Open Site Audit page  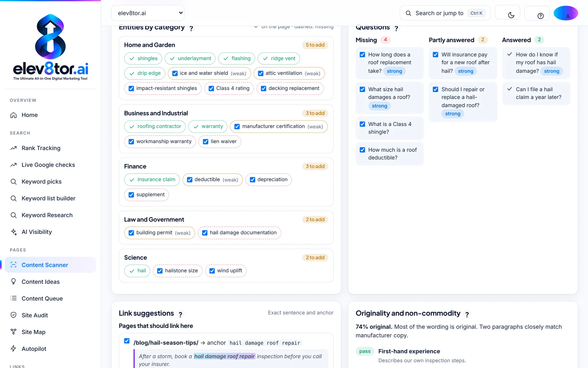tap(50, 315)
